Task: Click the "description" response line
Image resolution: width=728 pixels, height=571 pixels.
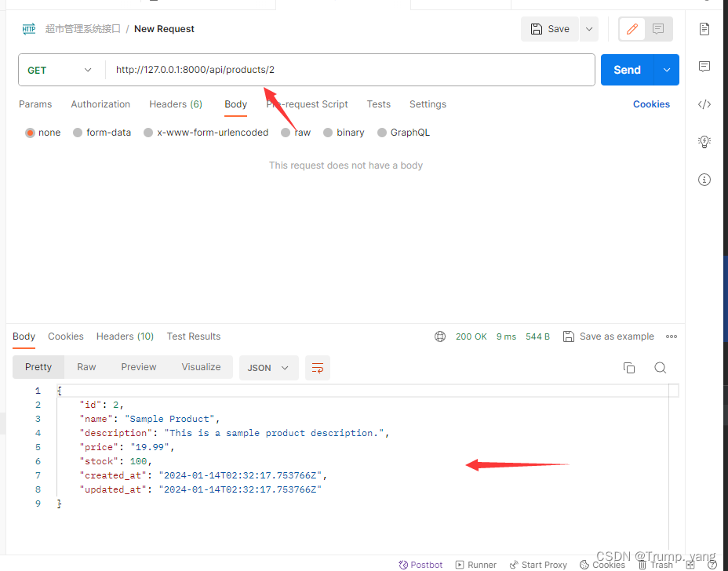Action: (x=234, y=433)
